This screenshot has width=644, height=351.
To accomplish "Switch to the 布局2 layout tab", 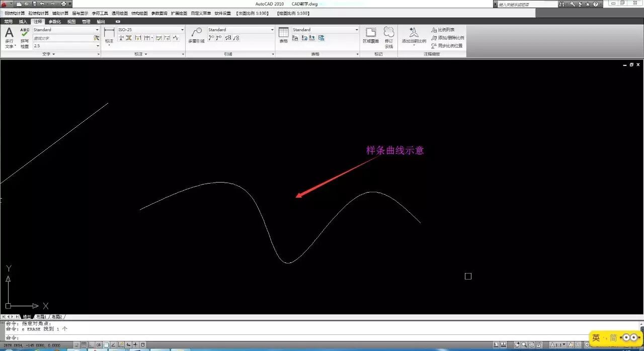I will point(56,317).
